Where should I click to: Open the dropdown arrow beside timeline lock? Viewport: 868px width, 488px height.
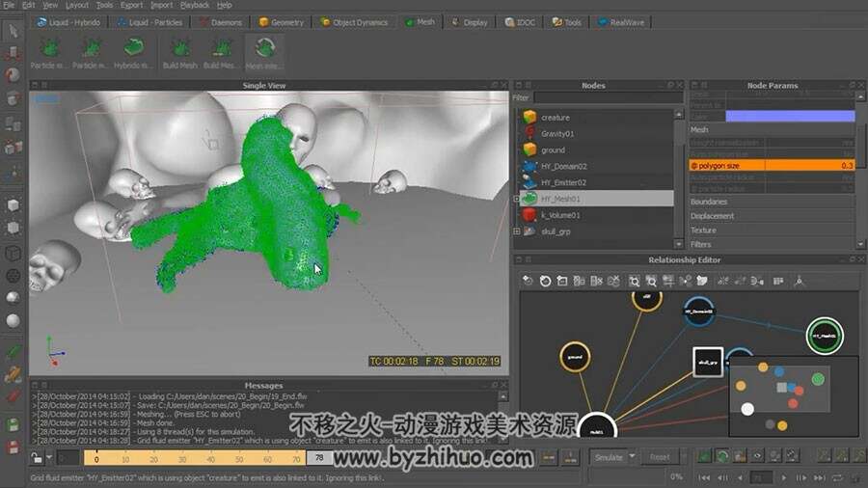pyautogui.click(x=49, y=457)
